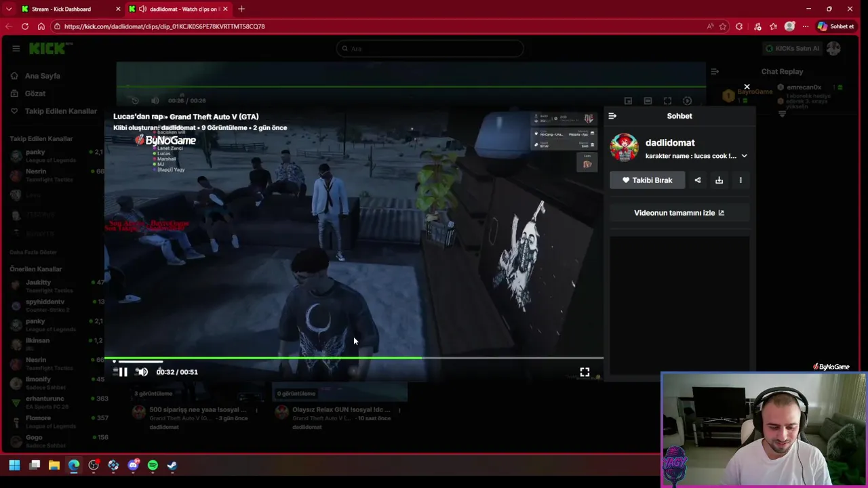This screenshot has width=868, height=488.
Task: Open Edge settings and more menu
Action: point(806,26)
